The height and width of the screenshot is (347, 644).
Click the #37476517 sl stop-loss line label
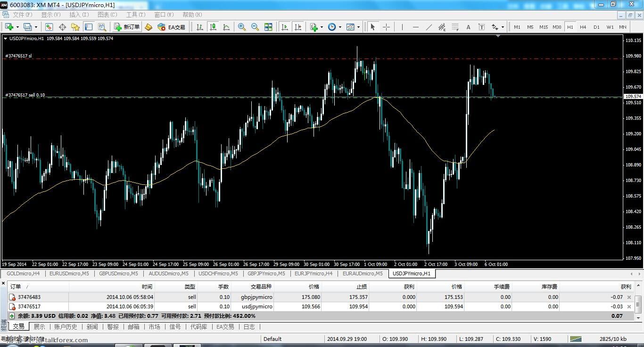tap(19, 56)
